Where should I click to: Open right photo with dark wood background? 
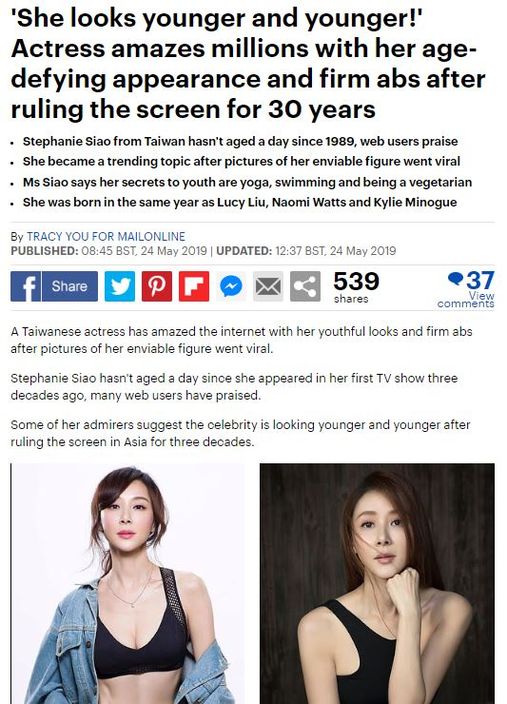[377, 583]
